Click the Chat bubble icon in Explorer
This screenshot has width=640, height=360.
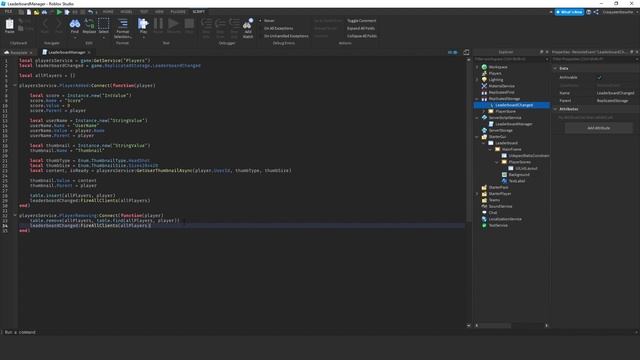[484, 213]
